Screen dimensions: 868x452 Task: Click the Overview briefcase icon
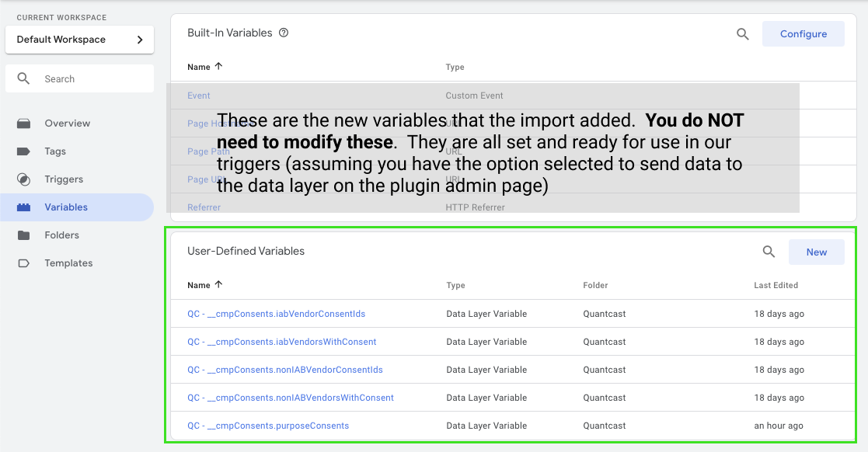pos(24,123)
